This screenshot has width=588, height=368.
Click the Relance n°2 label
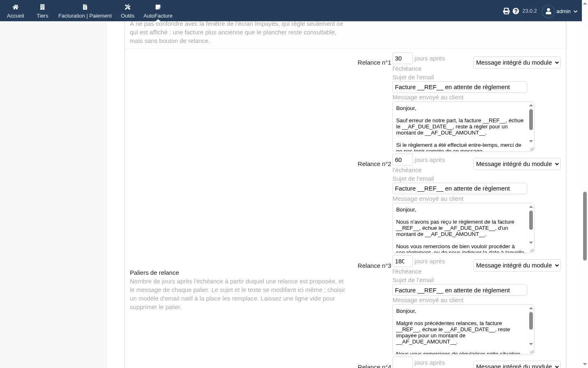(x=374, y=164)
